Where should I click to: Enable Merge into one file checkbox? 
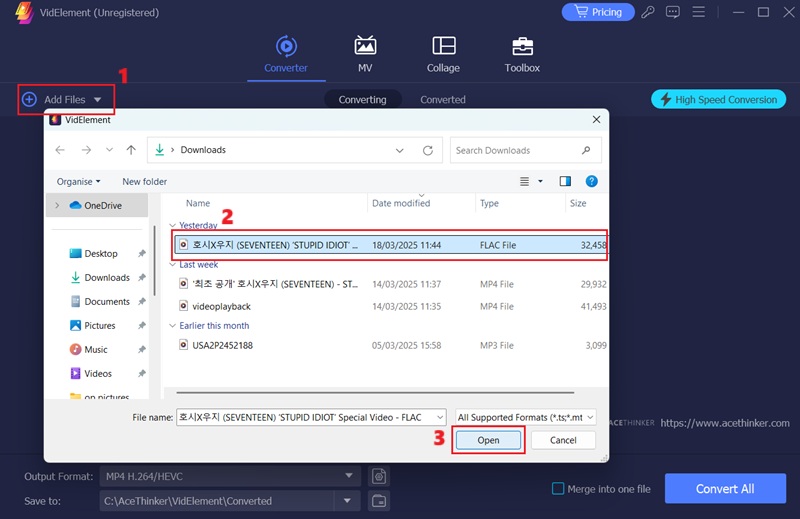click(558, 489)
